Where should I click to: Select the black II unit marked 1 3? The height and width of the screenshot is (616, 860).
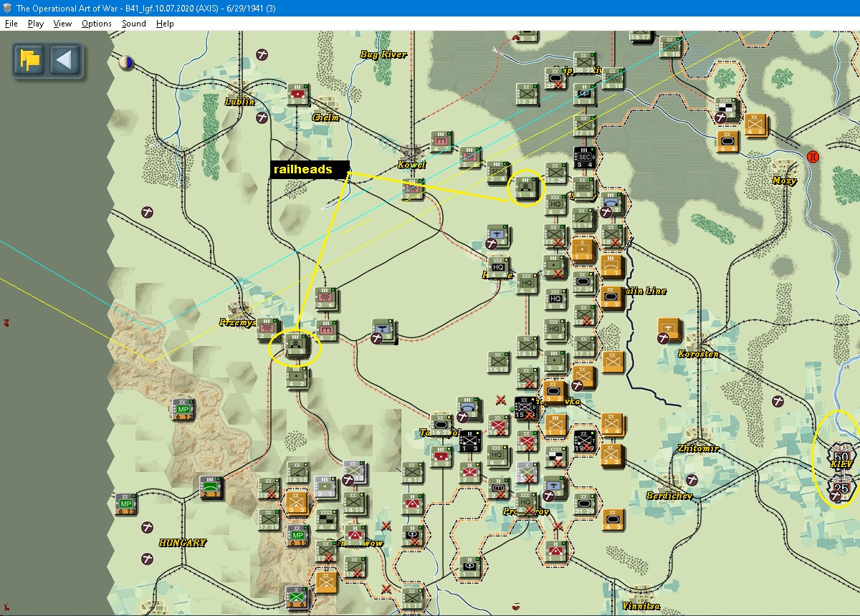[x=469, y=441]
